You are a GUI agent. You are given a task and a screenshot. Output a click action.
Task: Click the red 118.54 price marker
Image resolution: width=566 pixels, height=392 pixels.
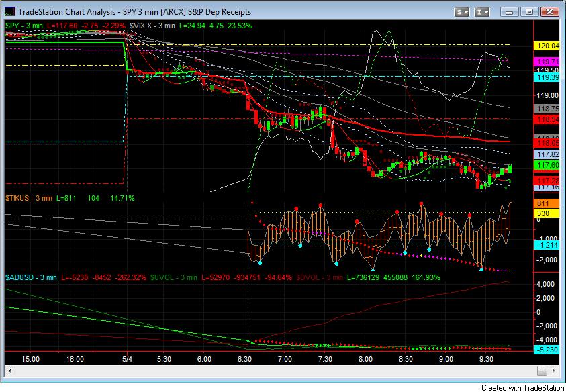coord(546,119)
